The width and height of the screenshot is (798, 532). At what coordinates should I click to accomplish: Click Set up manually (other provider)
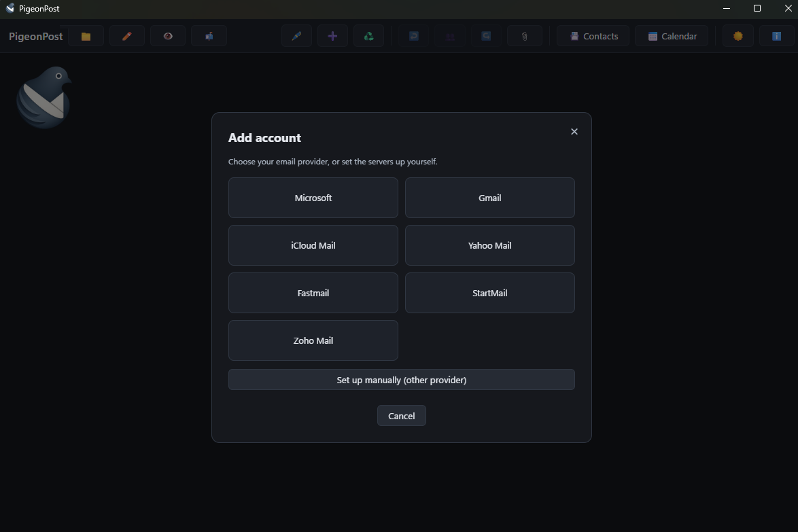402,380
